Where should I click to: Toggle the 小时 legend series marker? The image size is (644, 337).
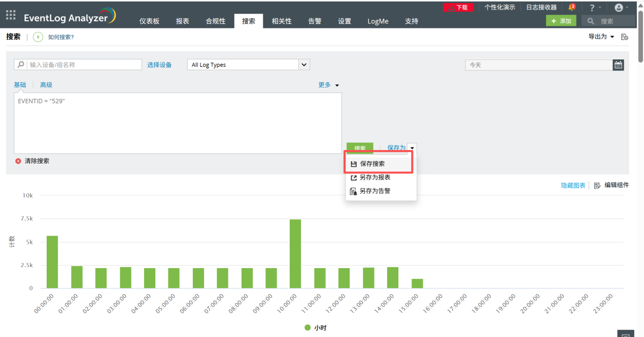[x=308, y=328]
